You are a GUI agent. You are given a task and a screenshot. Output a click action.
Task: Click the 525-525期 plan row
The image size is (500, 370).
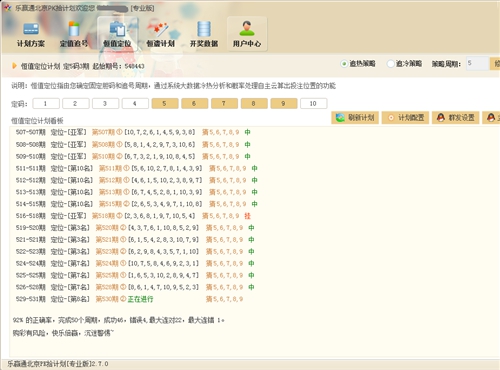click(x=135, y=275)
